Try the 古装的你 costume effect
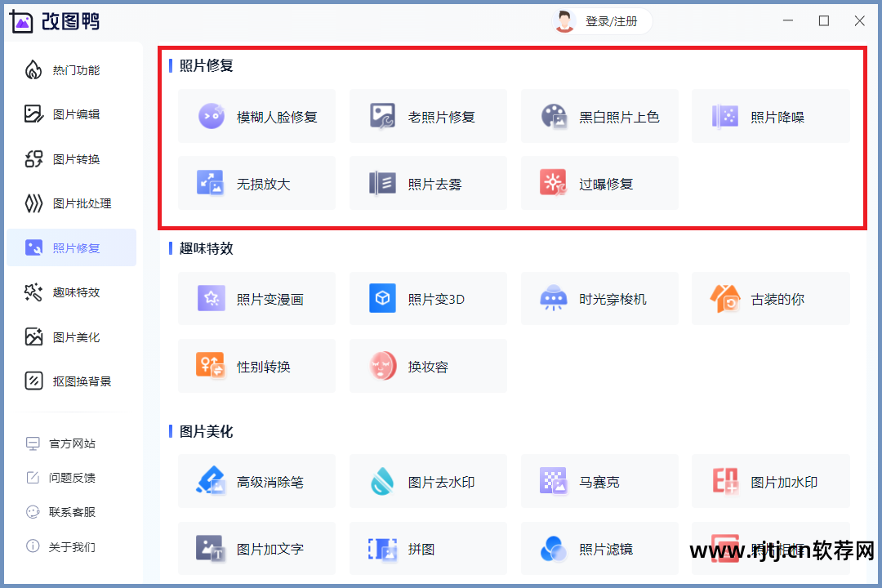This screenshot has width=882, height=588. tap(771, 298)
